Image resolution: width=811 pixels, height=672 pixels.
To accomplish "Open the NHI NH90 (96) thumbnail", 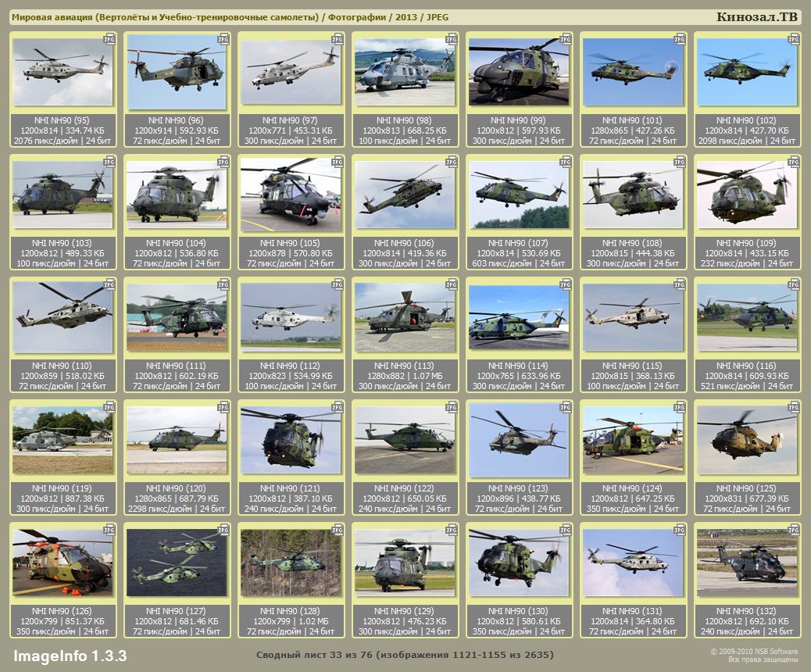I will point(177,72).
